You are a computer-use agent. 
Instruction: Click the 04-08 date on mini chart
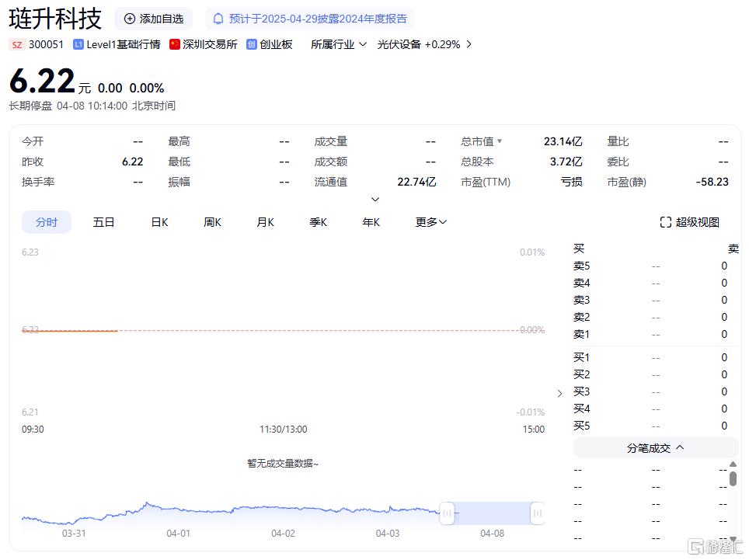[492, 534]
